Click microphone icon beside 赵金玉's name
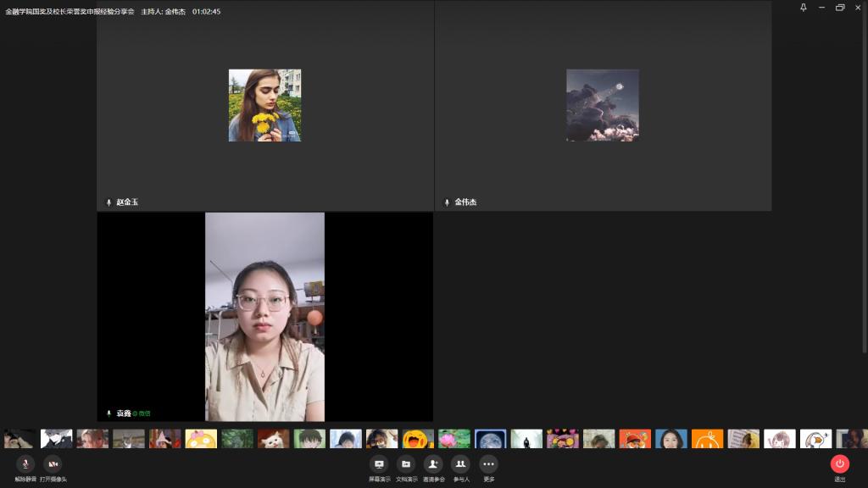The width and height of the screenshot is (868, 488). click(x=108, y=202)
